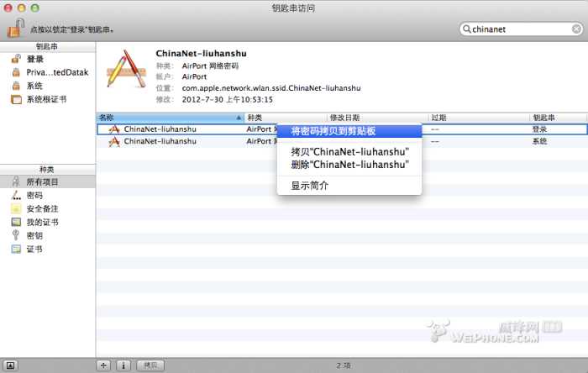588x373 pixels.
Task: Click the add (+) button in bottom bar
Action: (x=104, y=365)
